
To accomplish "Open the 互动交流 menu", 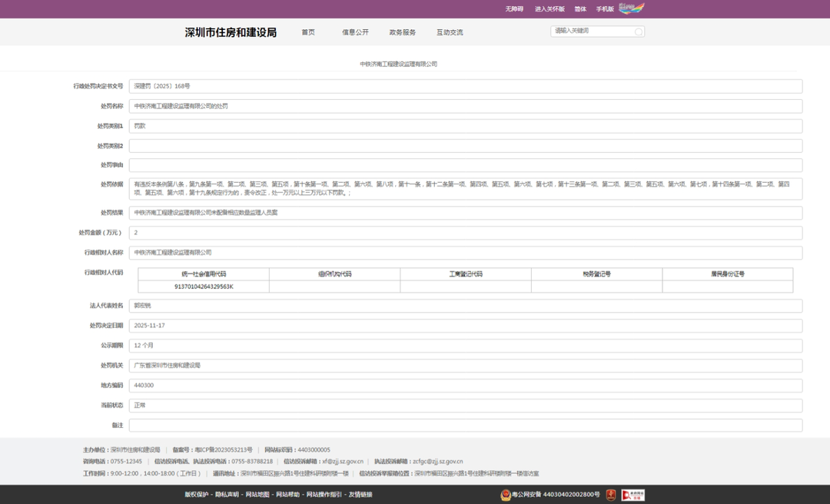I will (450, 32).
